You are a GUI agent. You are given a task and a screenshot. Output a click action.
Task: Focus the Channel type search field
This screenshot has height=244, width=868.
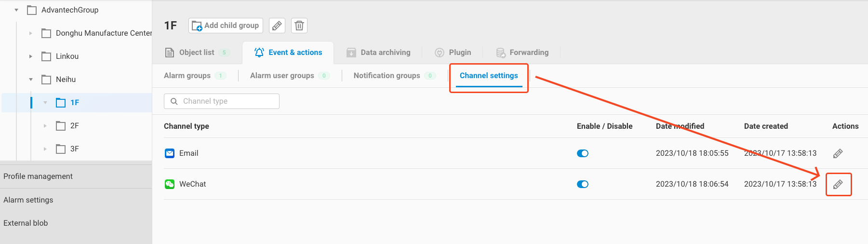(x=227, y=101)
